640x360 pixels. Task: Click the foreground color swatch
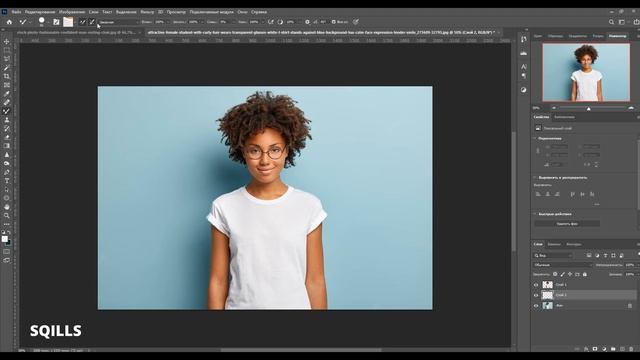pyautogui.click(x=4, y=239)
